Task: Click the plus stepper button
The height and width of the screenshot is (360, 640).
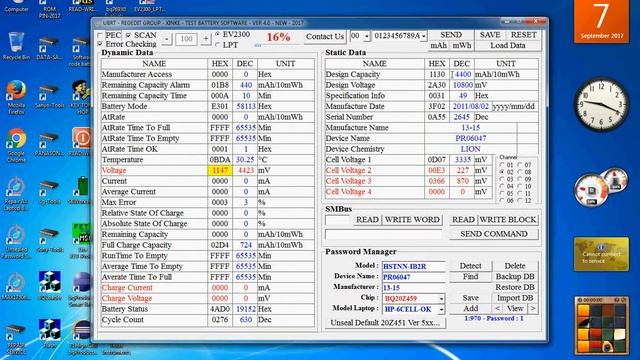Action: 206,39
